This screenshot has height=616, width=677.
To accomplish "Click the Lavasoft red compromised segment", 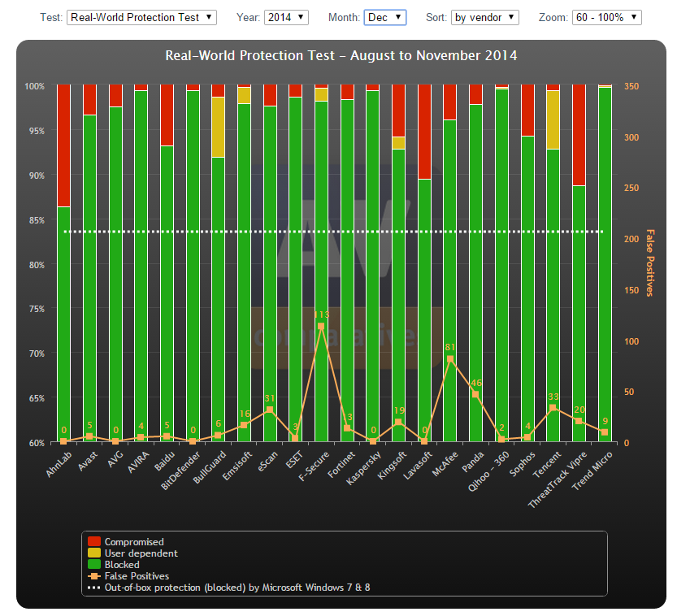I will point(424,132).
